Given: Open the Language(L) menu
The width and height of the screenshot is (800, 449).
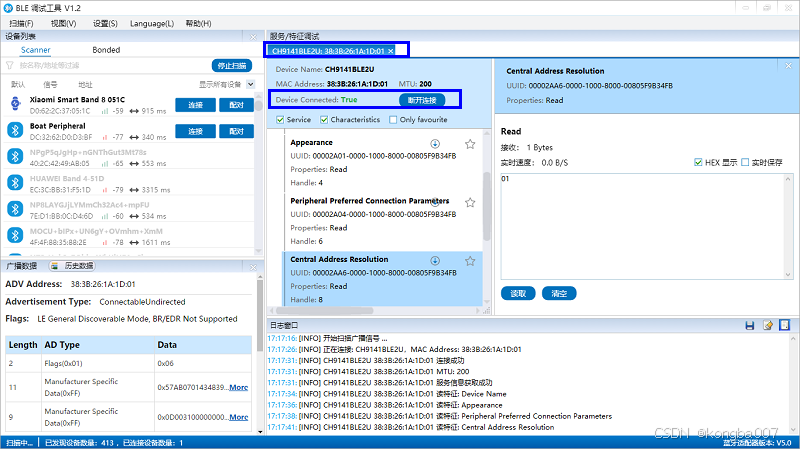Looking at the screenshot, I should pyautogui.click(x=152, y=23).
